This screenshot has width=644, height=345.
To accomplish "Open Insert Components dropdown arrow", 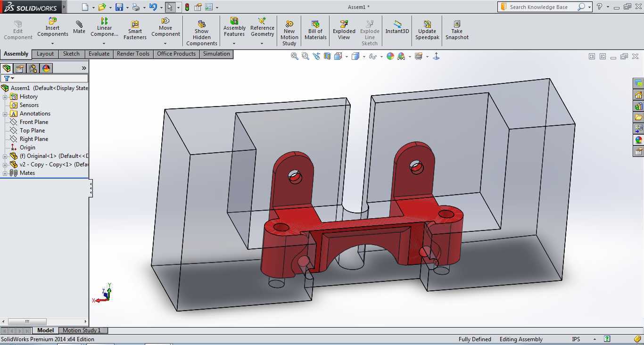I will point(52,43).
